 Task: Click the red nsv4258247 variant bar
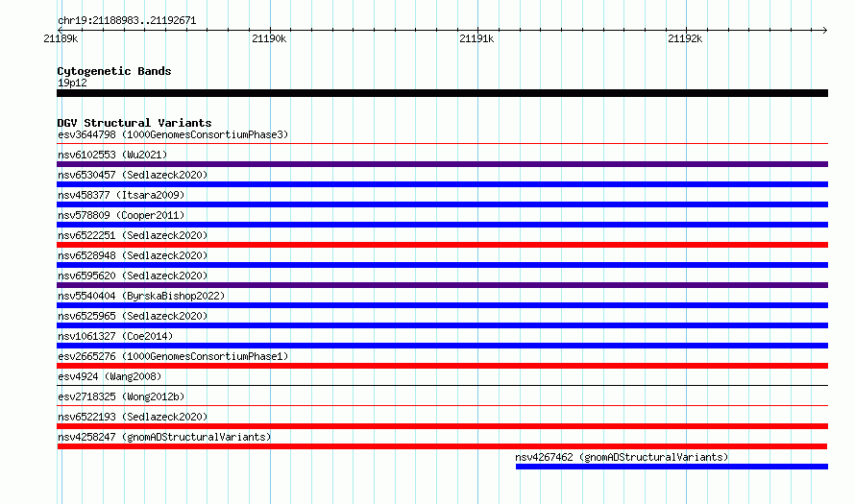point(442,446)
